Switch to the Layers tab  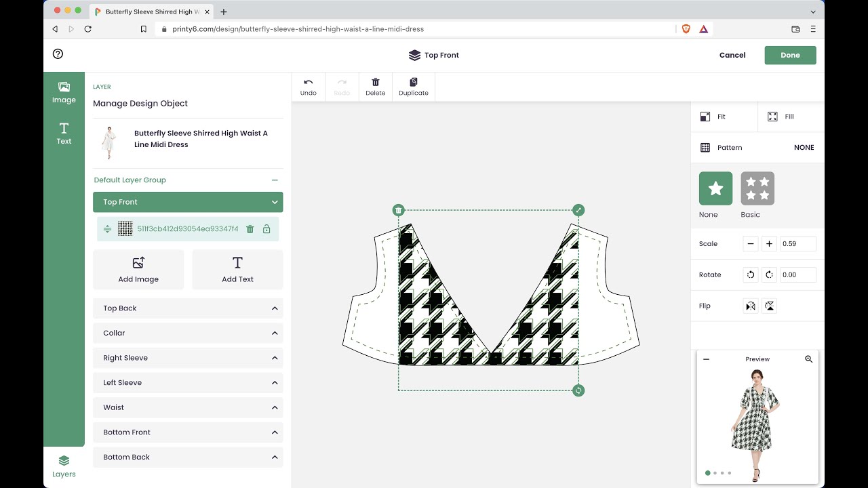pos(64,467)
